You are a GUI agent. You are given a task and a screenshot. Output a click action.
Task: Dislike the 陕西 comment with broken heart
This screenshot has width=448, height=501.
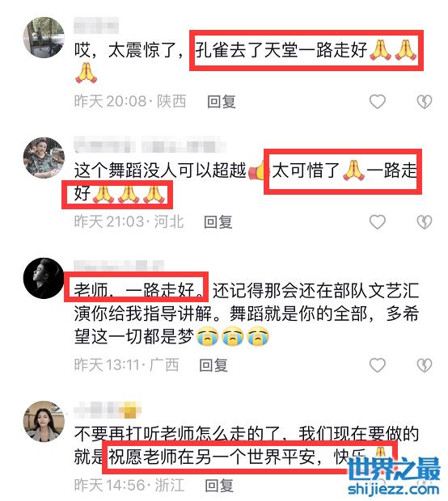point(425,102)
